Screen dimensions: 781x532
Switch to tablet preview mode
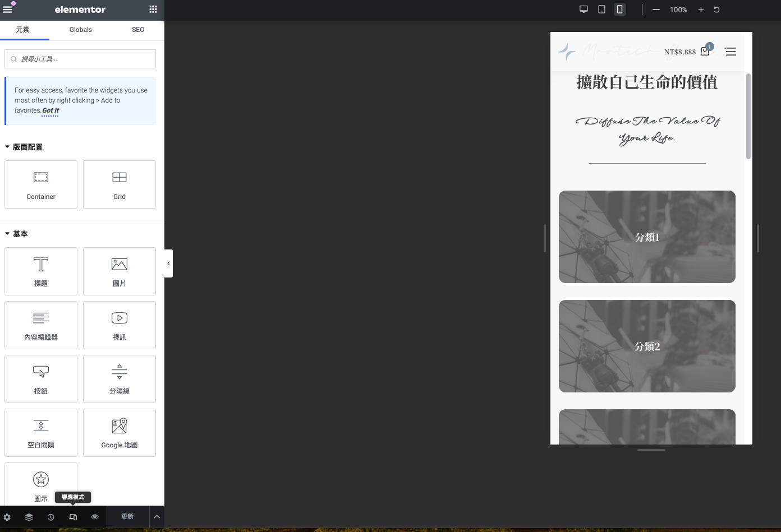601,10
